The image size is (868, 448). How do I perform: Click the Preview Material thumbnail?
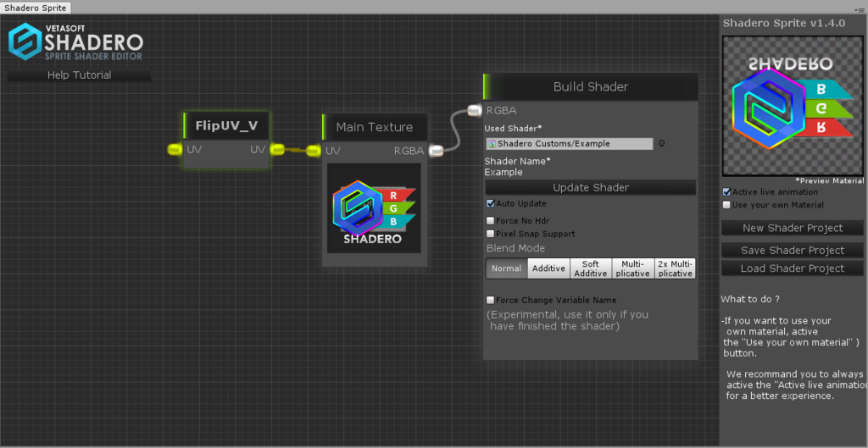point(793,105)
